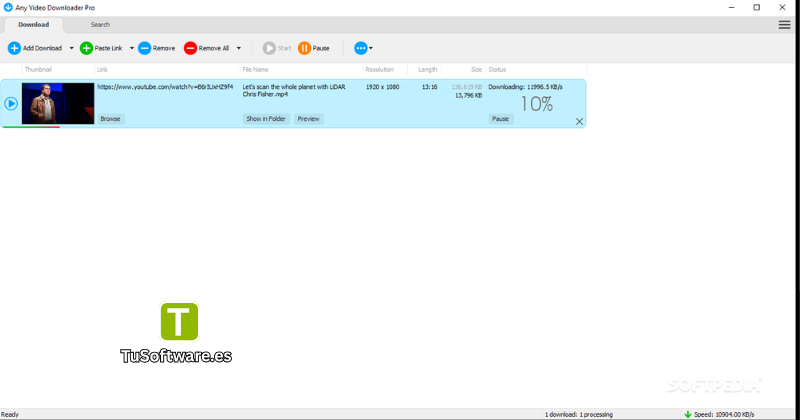Click the red Remove All button
This screenshot has width=800, height=420.
coord(207,48)
